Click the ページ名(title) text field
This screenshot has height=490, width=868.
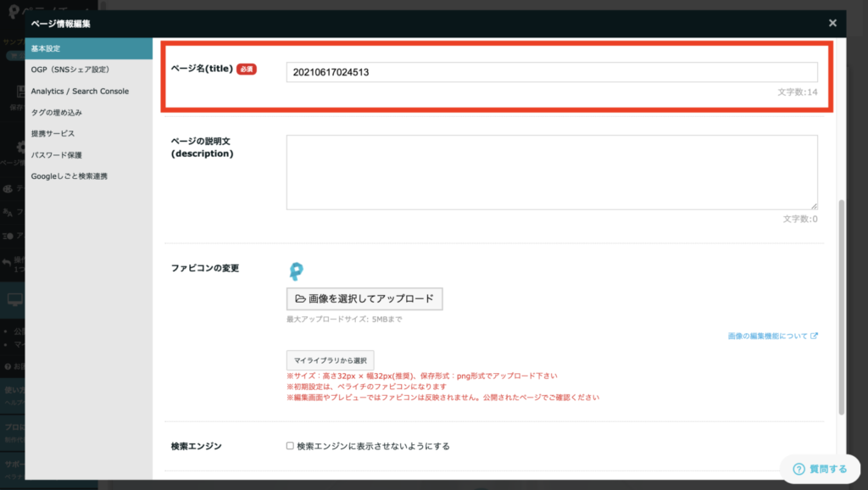click(x=551, y=72)
